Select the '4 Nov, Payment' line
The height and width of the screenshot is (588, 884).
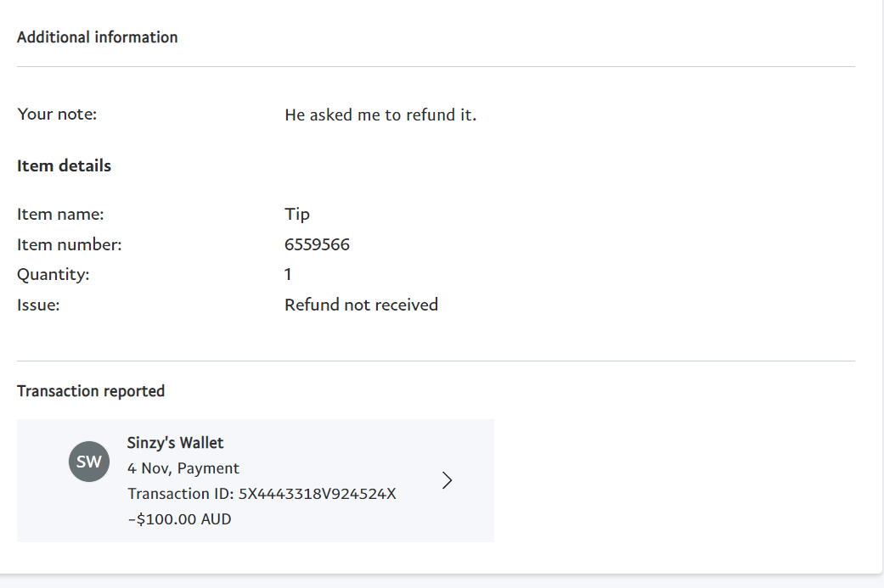[x=183, y=468]
